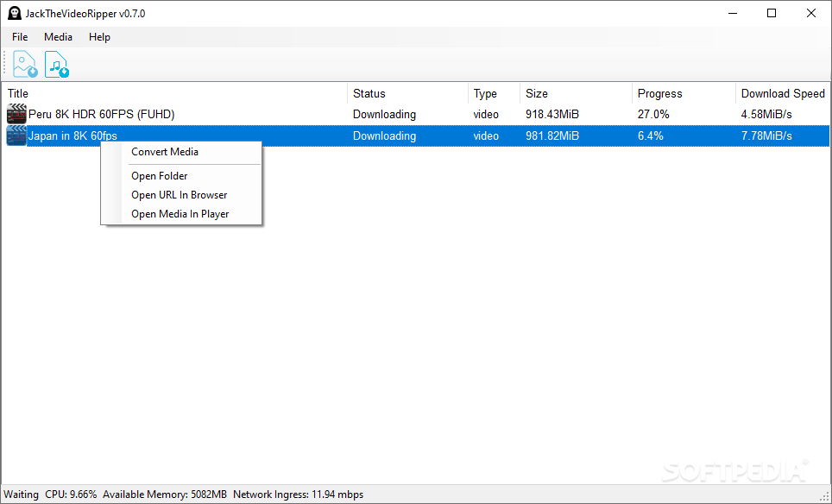Minimize the JackTheVideoRipper window
This screenshot has width=832, height=504.
coord(733,13)
